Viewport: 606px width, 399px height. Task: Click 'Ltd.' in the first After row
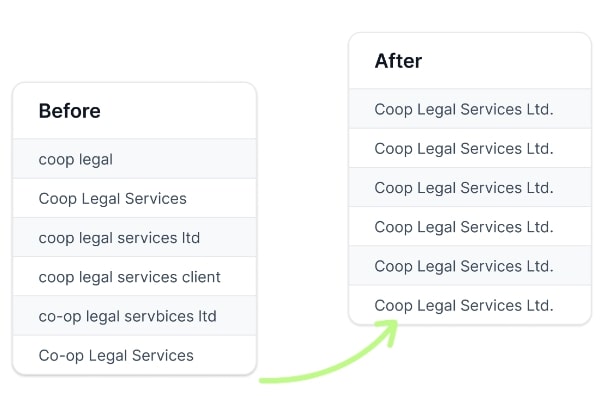[540, 109]
